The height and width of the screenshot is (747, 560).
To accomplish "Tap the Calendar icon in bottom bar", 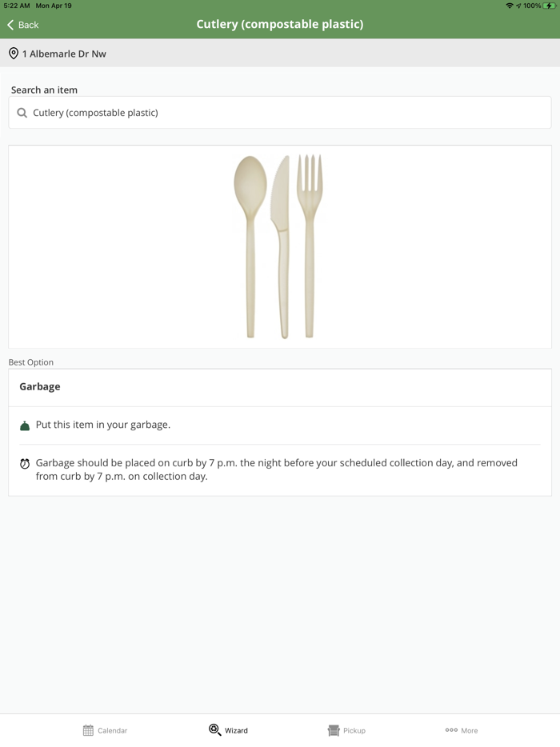I will point(88,730).
